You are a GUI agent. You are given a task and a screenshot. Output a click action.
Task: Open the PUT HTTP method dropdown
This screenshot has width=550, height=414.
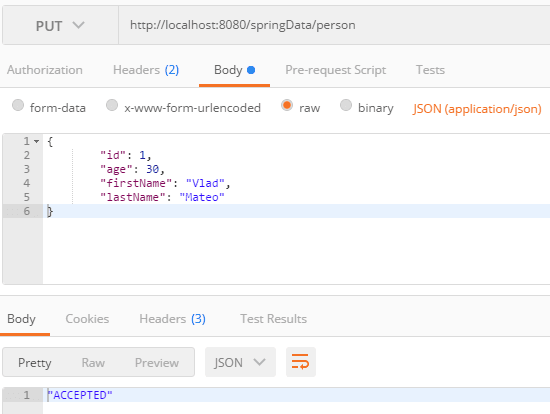[x=60, y=25]
